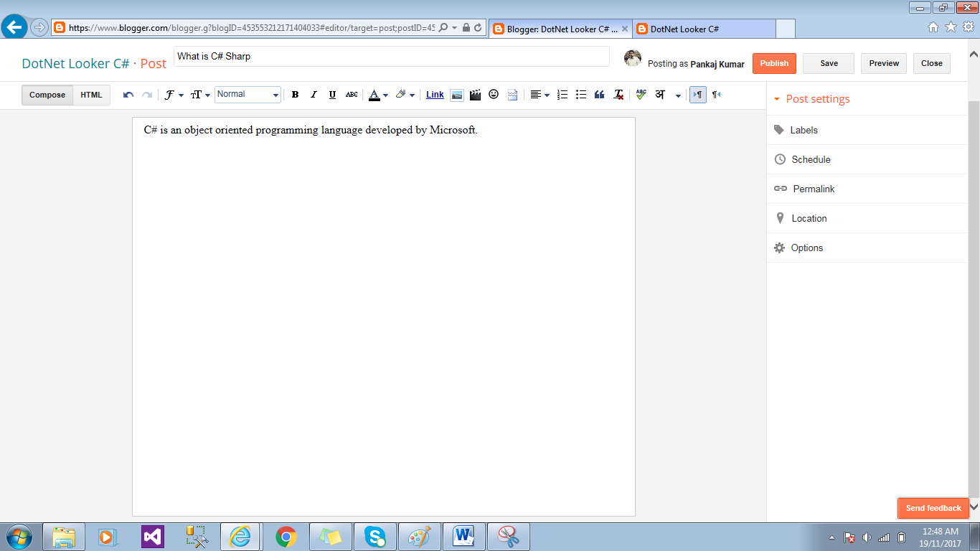Switch to HTML mode
Screen dimensions: 980x551
point(91,95)
